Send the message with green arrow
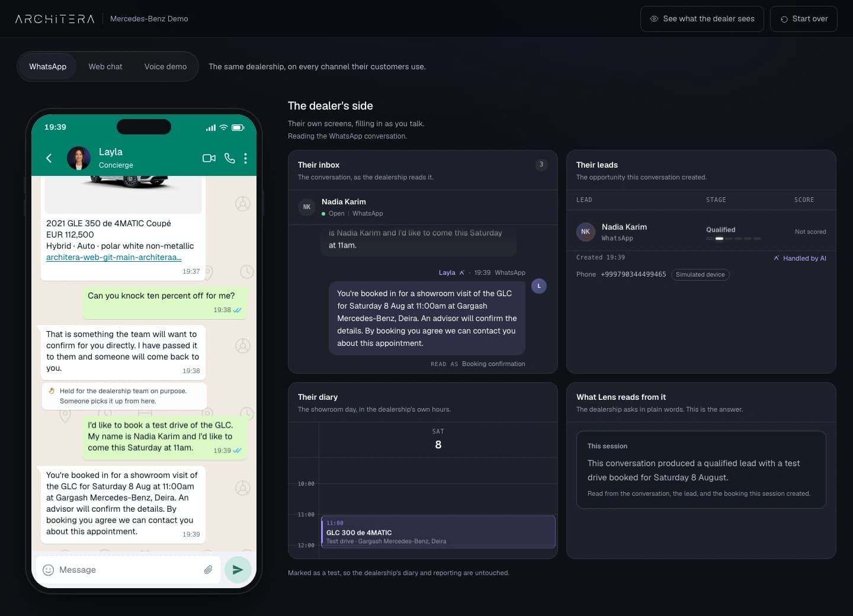The image size is (853, 616). pos(238,570)
